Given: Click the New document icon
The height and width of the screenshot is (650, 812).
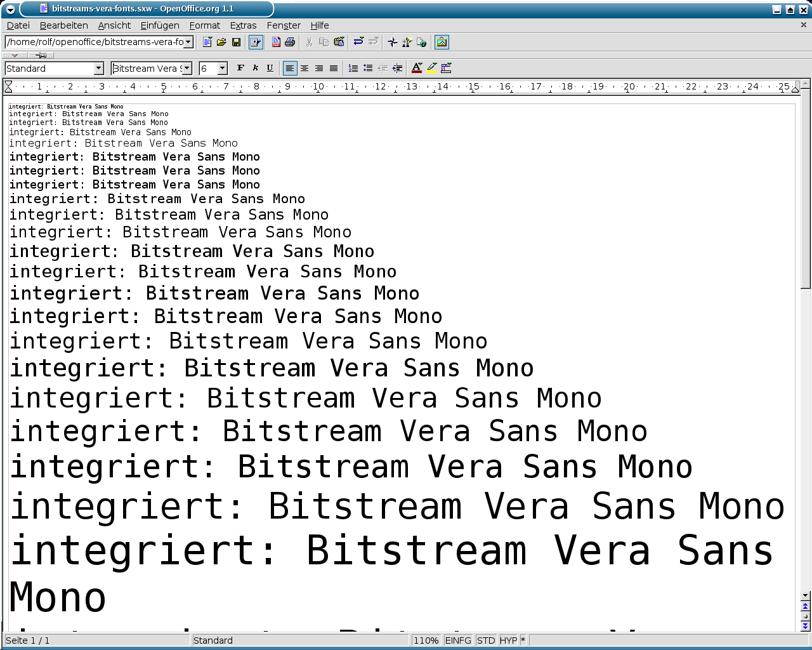Looking at the screenshot, I should pyautogui.click(x=207, y=42).
